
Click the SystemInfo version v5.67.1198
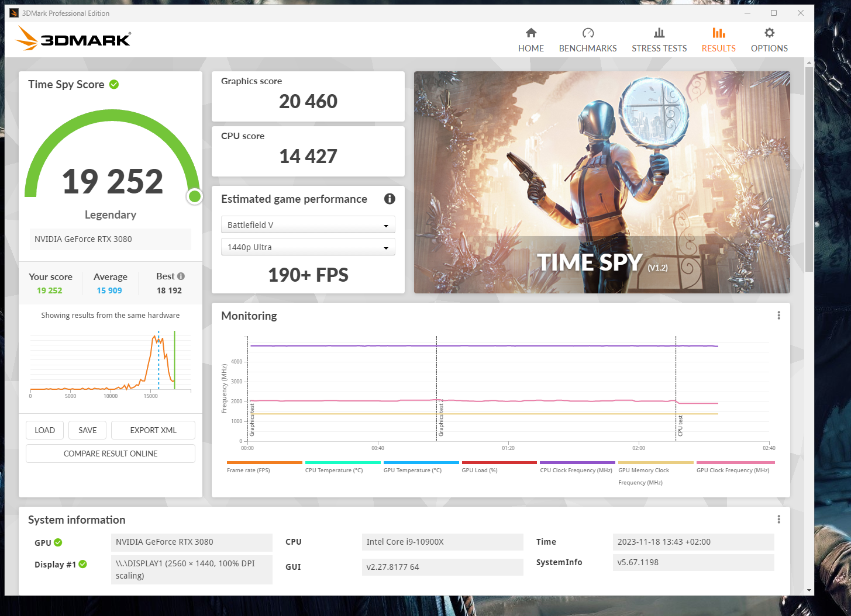pos(694,562)
